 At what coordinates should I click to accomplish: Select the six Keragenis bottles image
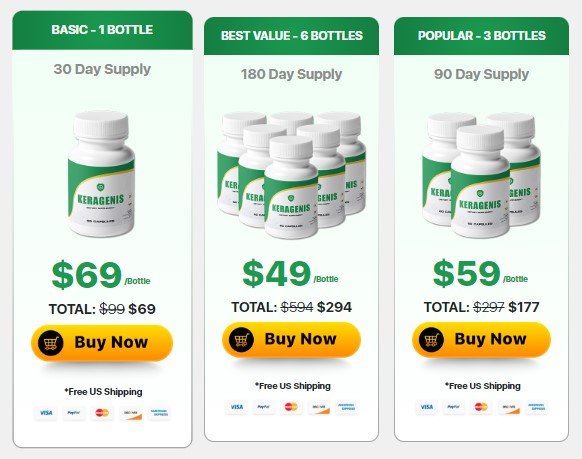click(292, 174)
